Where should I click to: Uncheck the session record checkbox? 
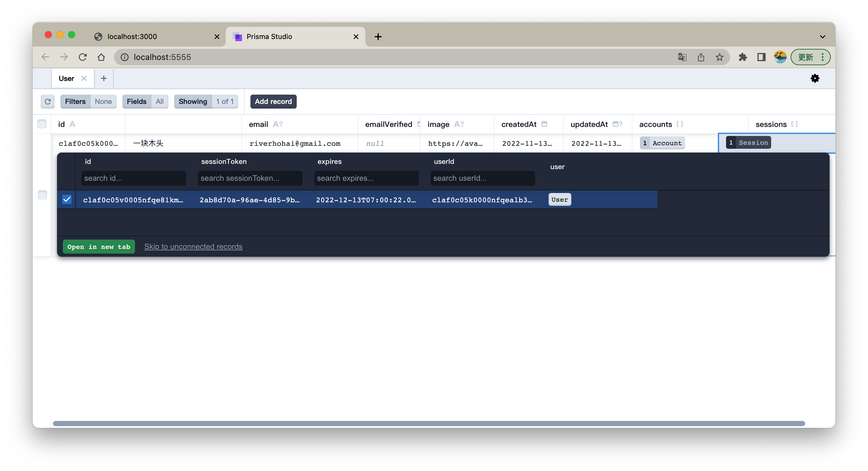(x=67, y=200)
